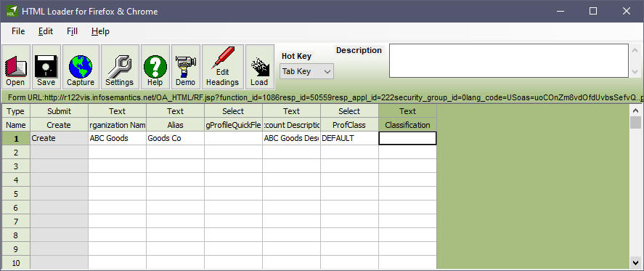Launch the Demo camcorder icon
The height and width of the screenshot is (271, 644).
pyautogui.click(x=186, y=67)
